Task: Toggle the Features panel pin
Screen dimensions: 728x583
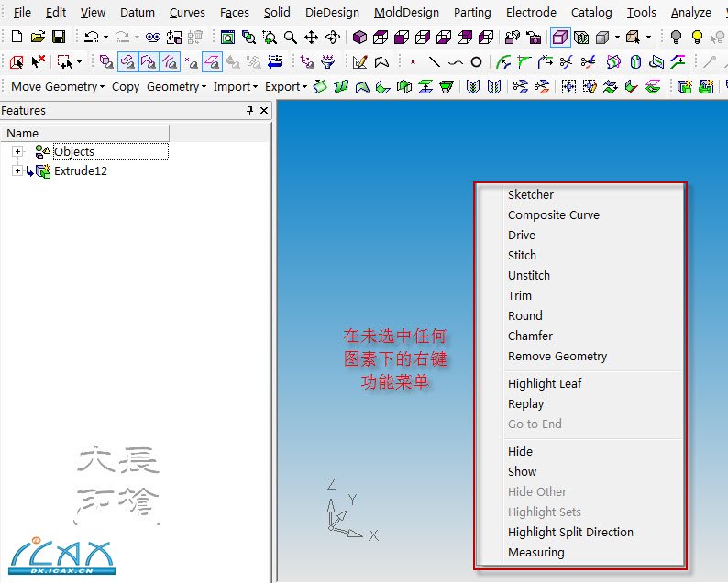Action: coord(249,110)
